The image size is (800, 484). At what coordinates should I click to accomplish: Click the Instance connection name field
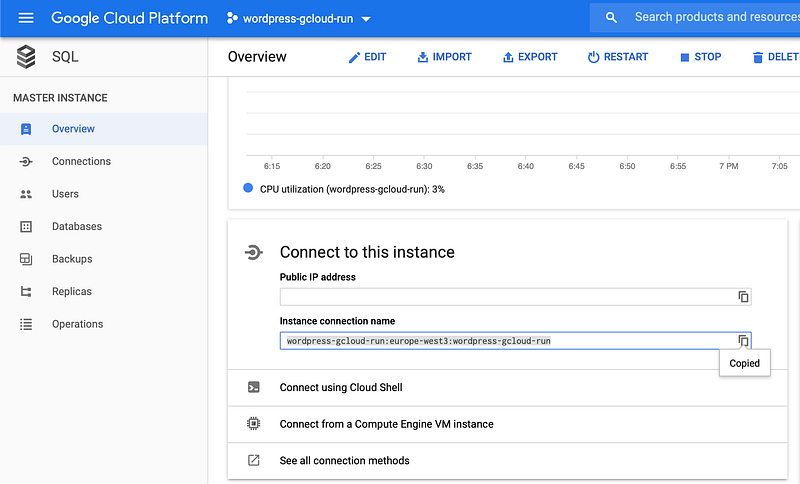tap(515, 341)
